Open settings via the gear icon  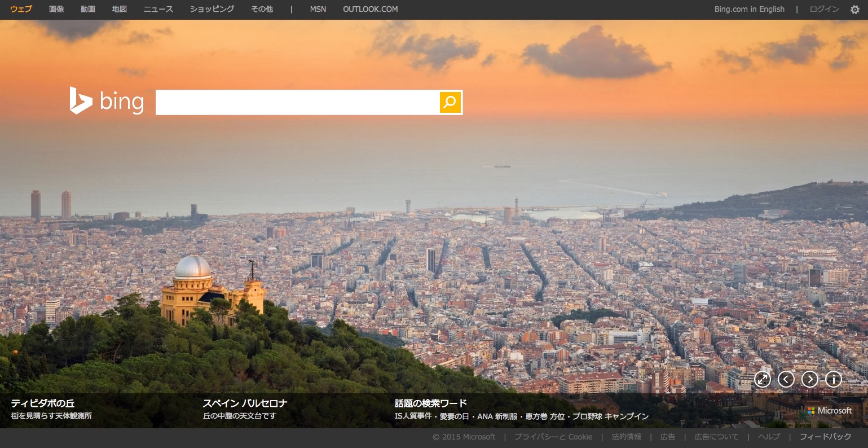(855, 10)
